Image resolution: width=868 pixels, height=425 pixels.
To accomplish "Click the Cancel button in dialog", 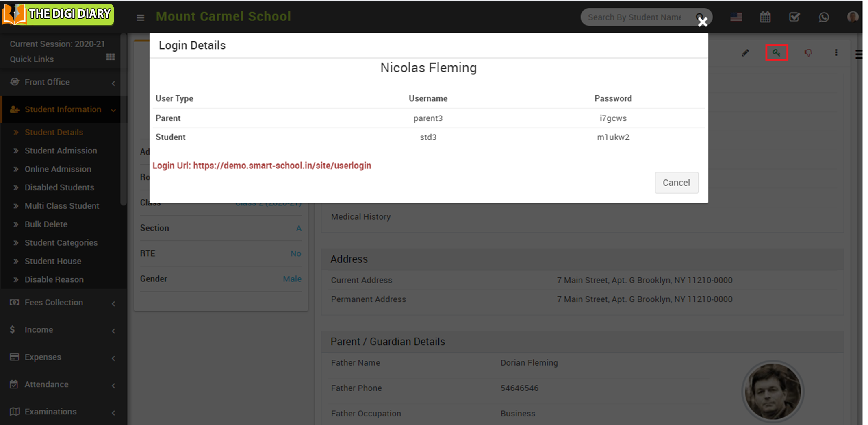I will [676, 183].
